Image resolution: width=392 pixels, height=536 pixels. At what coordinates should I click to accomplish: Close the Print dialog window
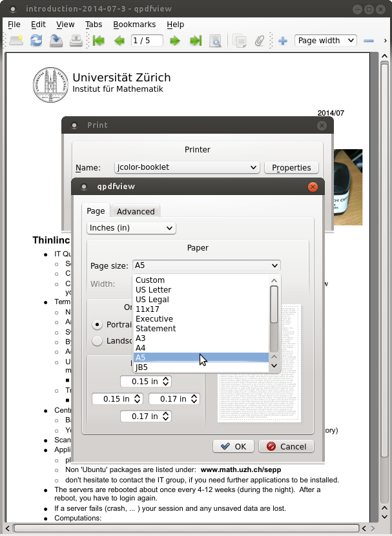pyautogui.click(x=322, y=125)
